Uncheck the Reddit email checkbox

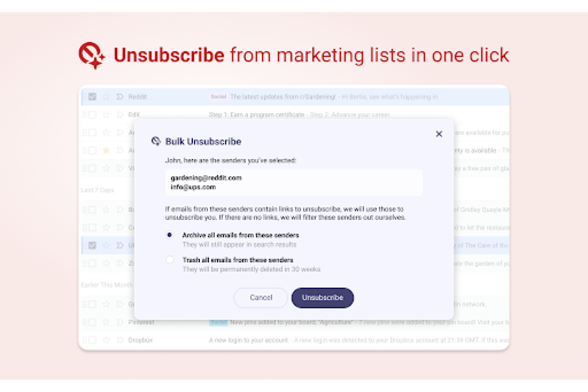click(x=93, y=97)
